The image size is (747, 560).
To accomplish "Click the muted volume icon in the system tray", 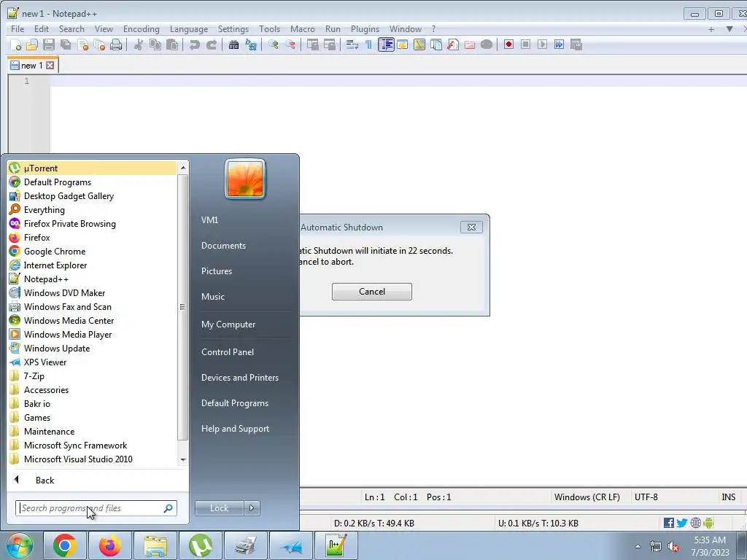I will pyautogui.click(x=673, y=547).
